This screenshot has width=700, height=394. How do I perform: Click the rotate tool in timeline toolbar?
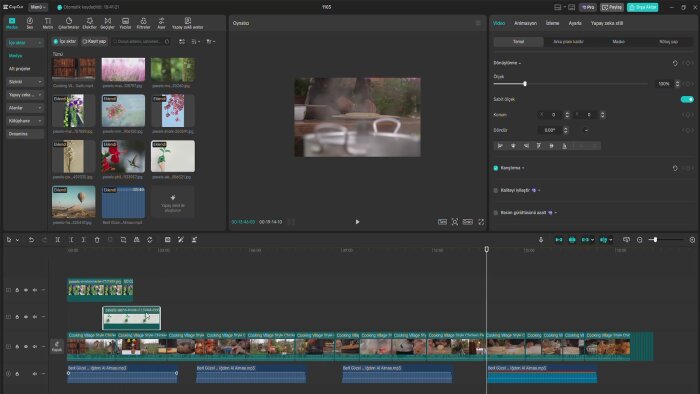pyautogui.click(x=150, y=240)
